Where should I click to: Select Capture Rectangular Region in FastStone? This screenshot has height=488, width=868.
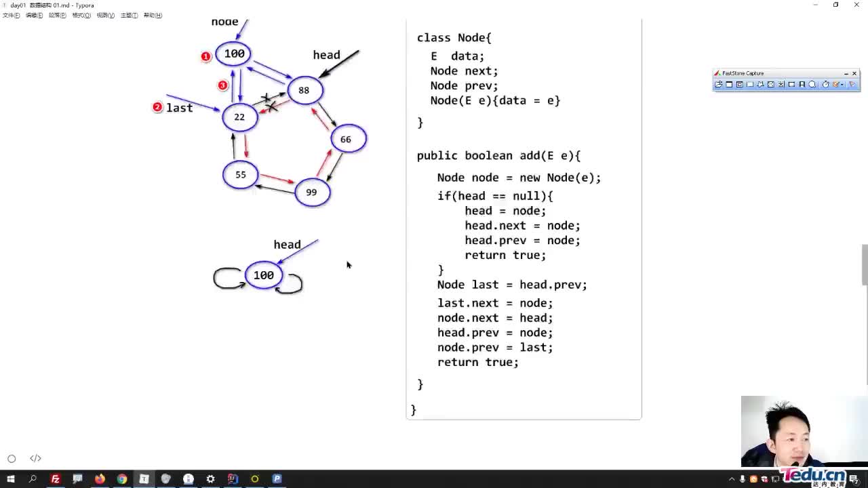(750, 84)
